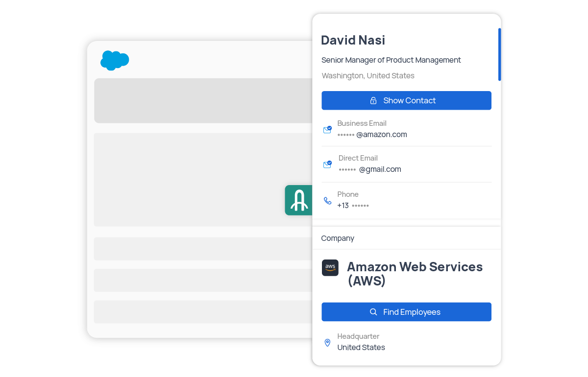
Task: Select the name David Nasi
Action: (353, 40)
